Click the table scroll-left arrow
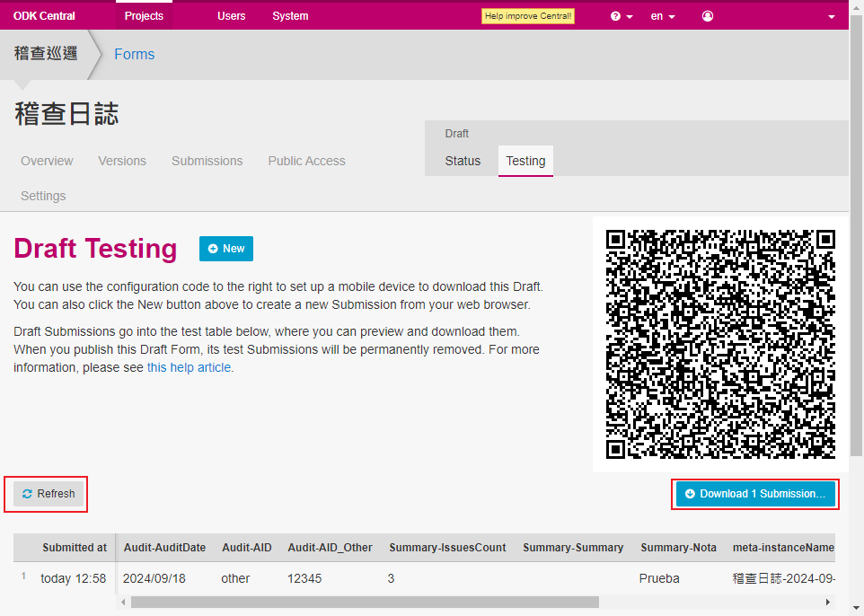The height and width of the screenshot is (616, 864). click(123, 603)
